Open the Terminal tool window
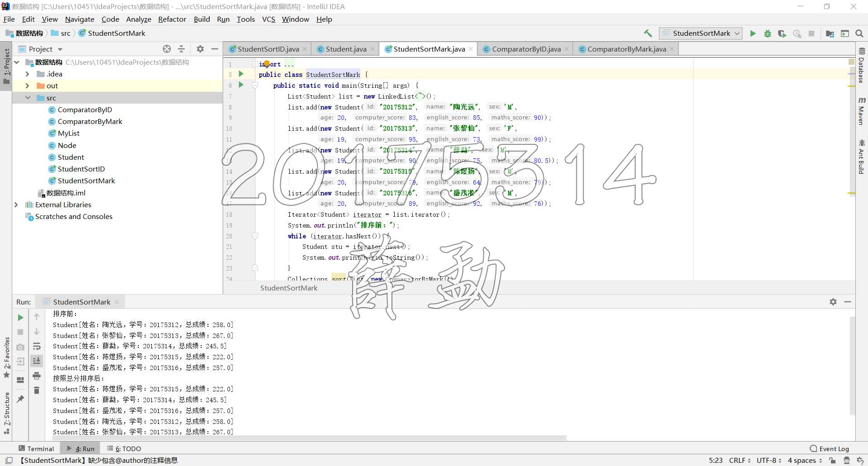The width and height of the screenshot is (868, 466). pyautogui.click(x=36, y=448)
